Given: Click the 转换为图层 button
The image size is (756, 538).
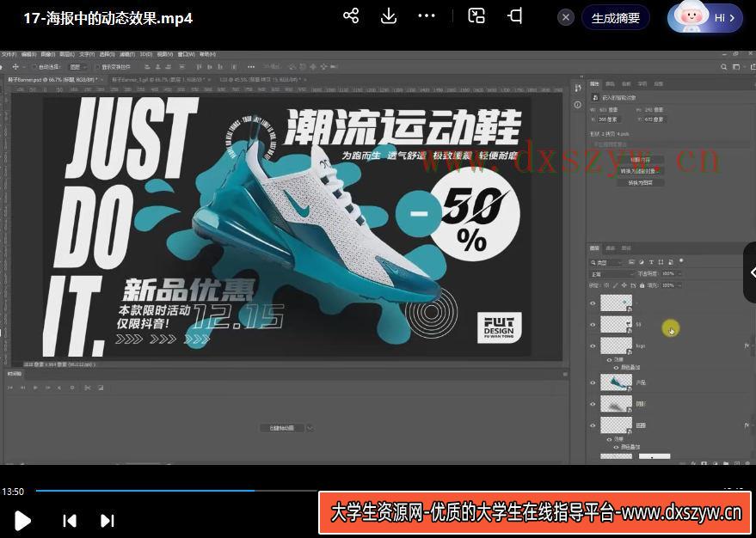Looking at the screenshot, I should (x=640, y=183).
